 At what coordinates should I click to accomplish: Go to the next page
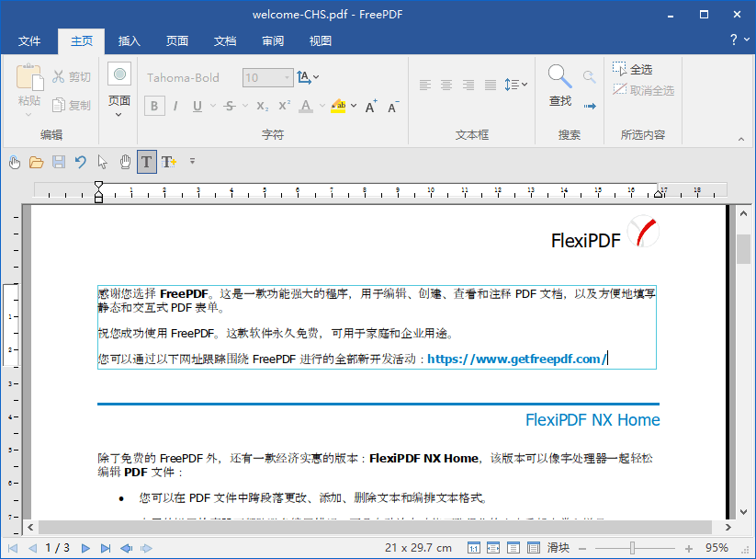point(85,548)
